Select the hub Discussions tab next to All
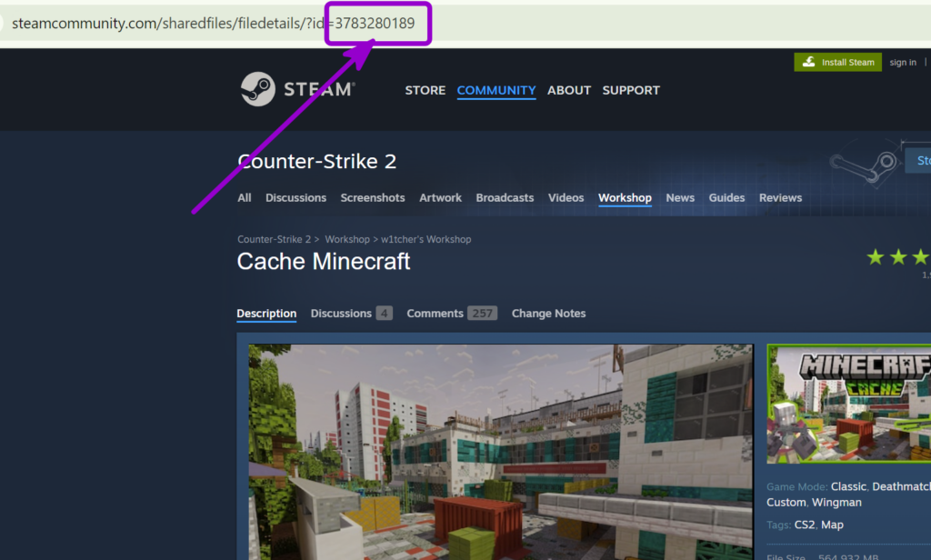Image resolution: width=931 pixels, height=560 pixels. pos(295,198)
